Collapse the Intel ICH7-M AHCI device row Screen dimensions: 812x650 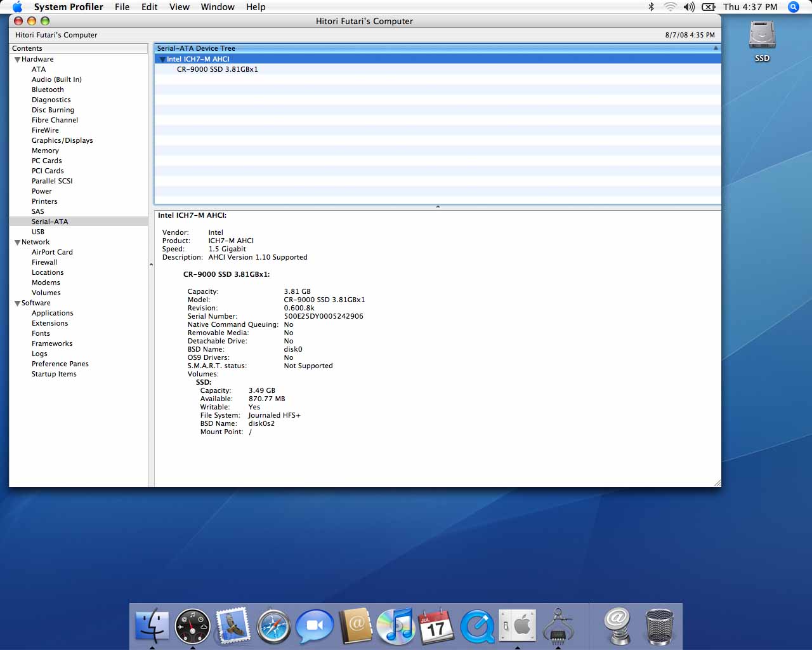coord(162,60)
